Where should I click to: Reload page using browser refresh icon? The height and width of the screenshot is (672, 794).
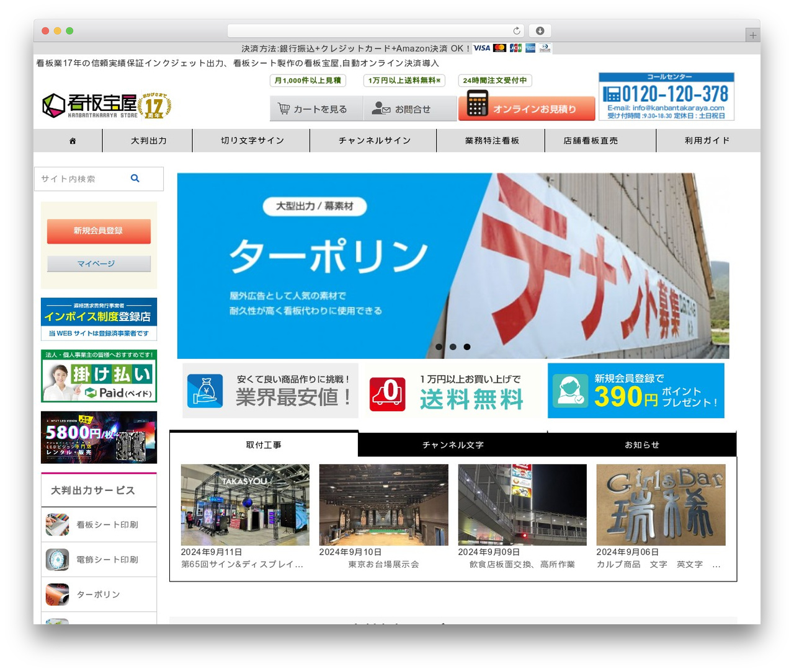pyautogui.click(x=516, y=31)
